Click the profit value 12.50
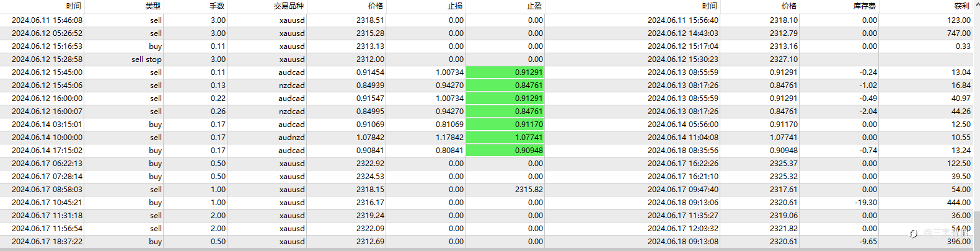 961,124
